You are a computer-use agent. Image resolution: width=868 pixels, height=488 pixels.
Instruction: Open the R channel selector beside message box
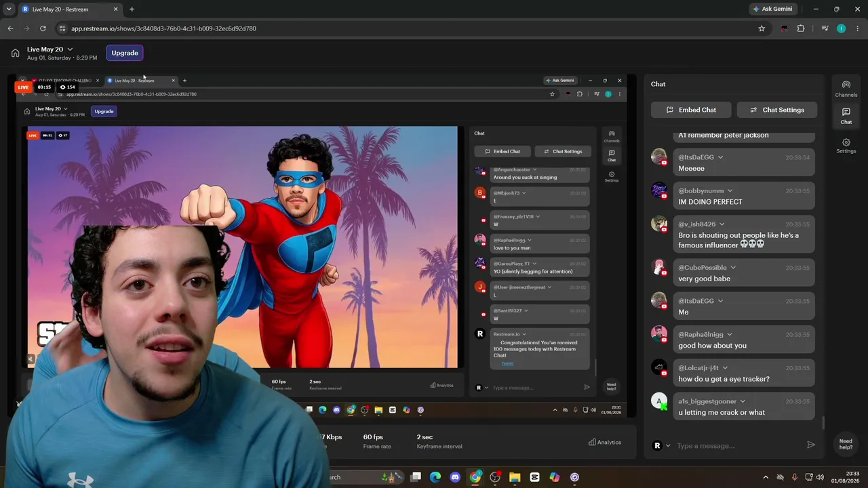662,445
